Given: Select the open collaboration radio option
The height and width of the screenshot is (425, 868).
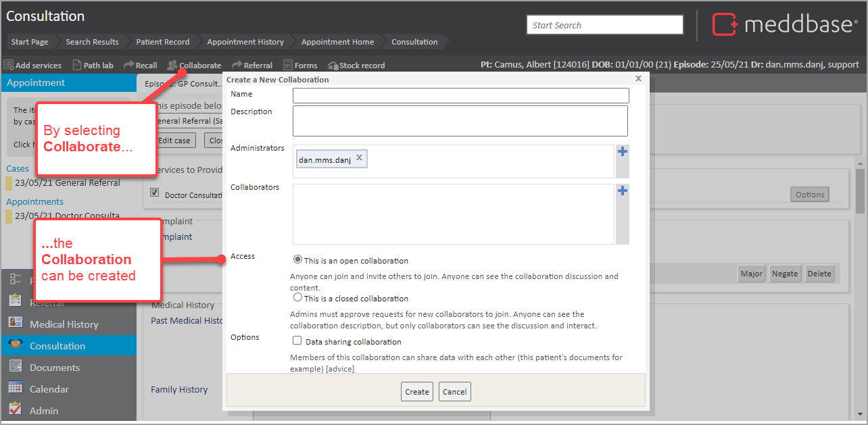Looking at the screenshot, I should [x=297, y=259].
